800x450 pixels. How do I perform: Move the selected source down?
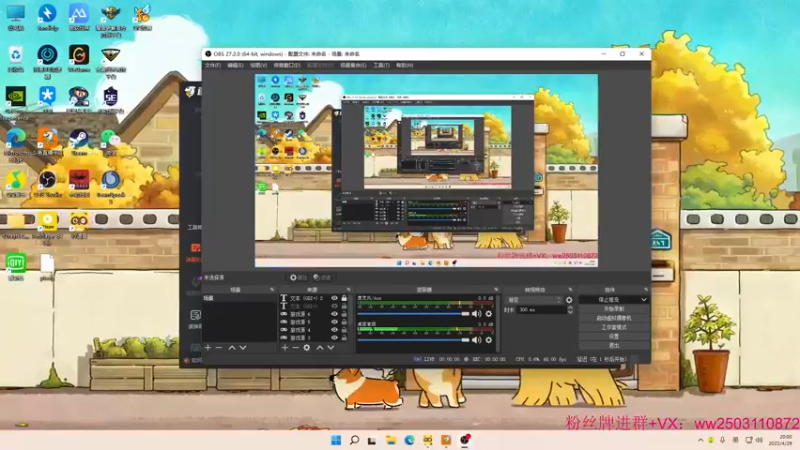click(331, 347)
